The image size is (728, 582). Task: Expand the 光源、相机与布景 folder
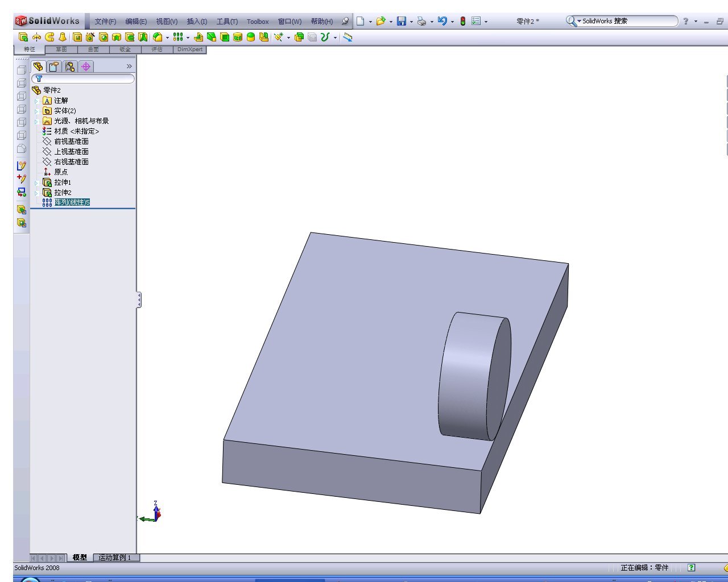(36, 122)
